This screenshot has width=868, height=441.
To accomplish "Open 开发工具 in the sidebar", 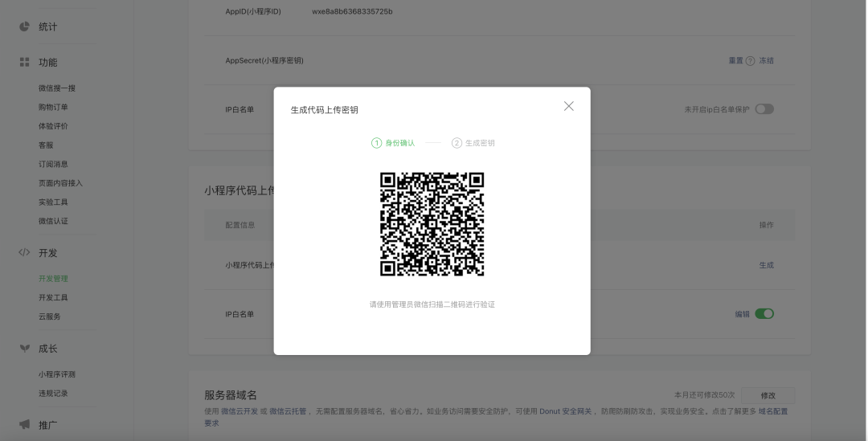I will point(53,298).
